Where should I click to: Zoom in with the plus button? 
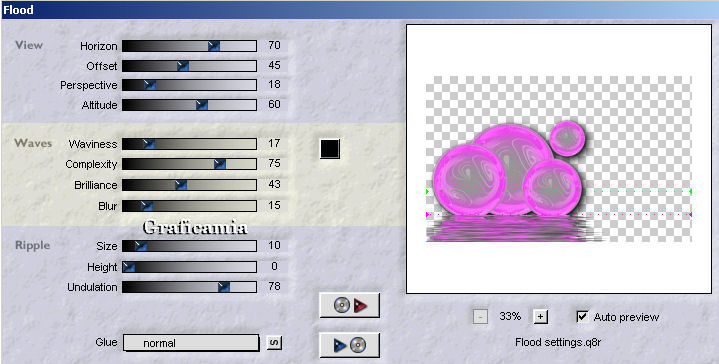(541, 316)
